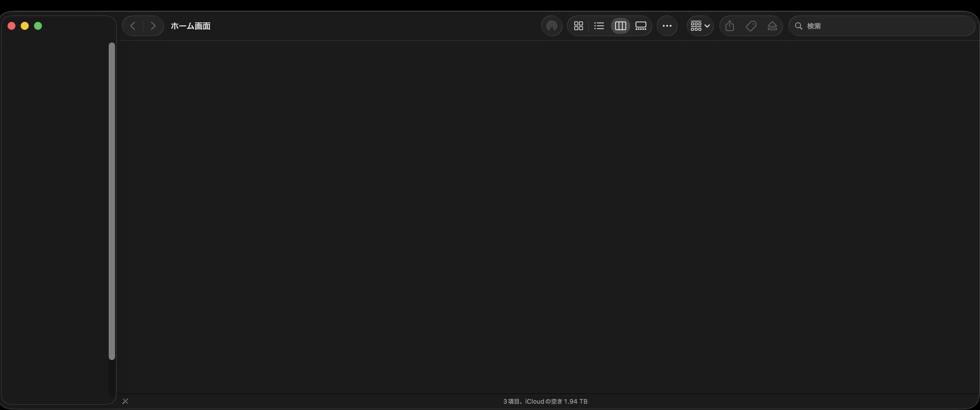Switch to icon grid view

pyautogui.click(x=578, y=26)
